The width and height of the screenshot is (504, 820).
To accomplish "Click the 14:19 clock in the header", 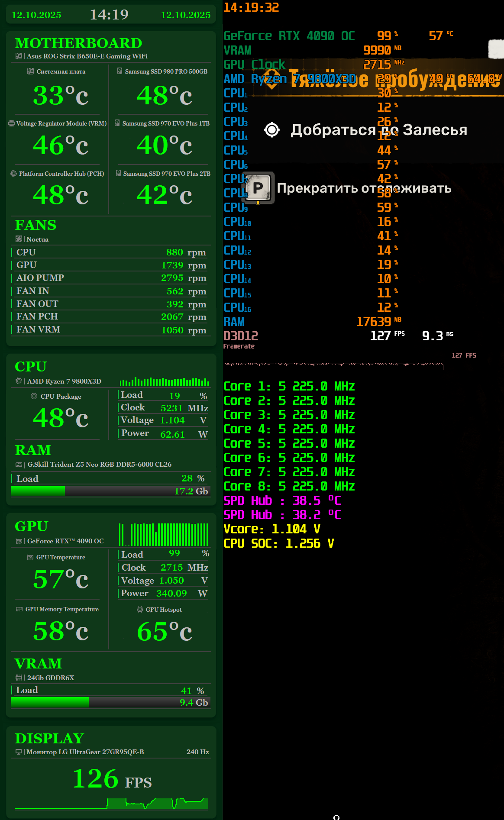I will click(x=109, y=15).
